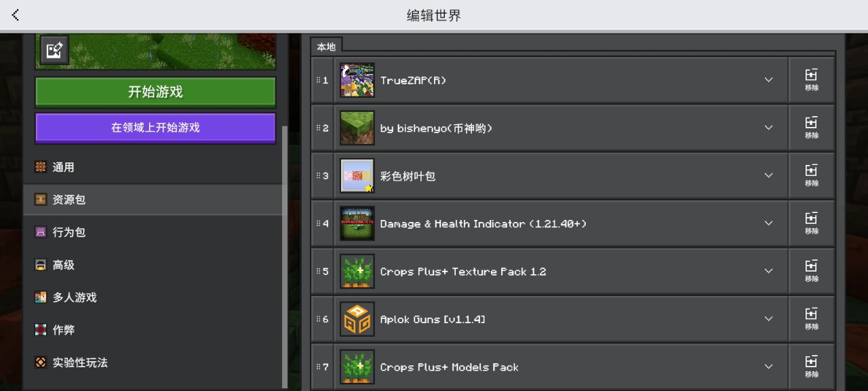Click the by bishenyo grass block icon
The width and height of the screenshot is (868, 391).
pyautogui.click(x=357, y=128)
